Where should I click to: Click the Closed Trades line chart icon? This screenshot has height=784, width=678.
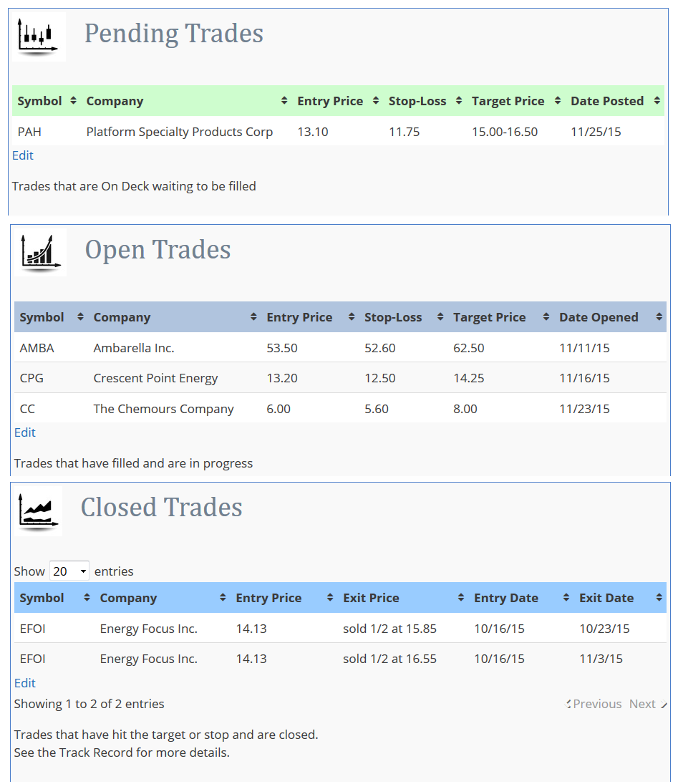[37, 510]
